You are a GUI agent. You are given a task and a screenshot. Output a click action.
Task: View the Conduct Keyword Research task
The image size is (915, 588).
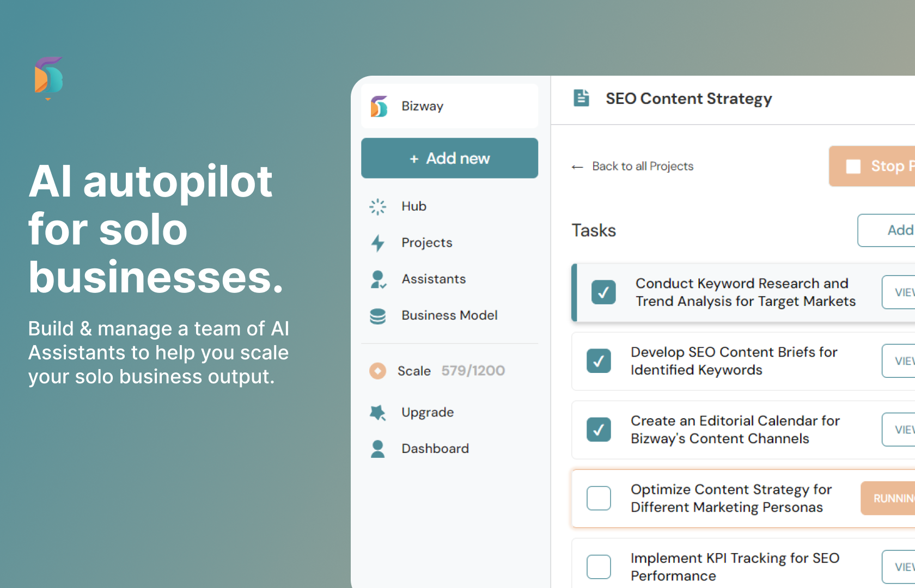[899, 292]
